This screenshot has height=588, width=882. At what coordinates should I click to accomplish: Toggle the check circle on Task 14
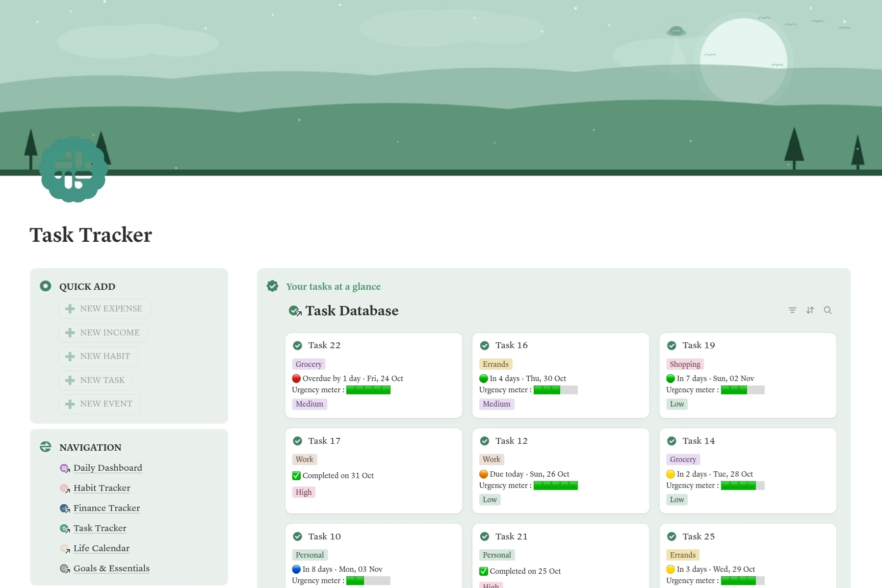(x=672, y=441)
